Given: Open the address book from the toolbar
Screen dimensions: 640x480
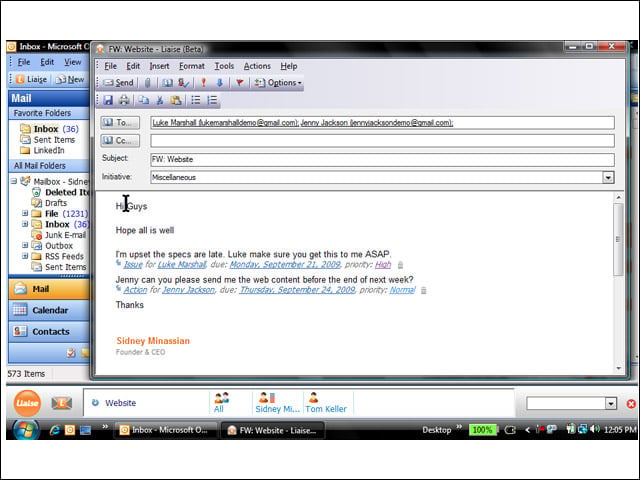Looking at the screenshot, I should pos(167,83).
